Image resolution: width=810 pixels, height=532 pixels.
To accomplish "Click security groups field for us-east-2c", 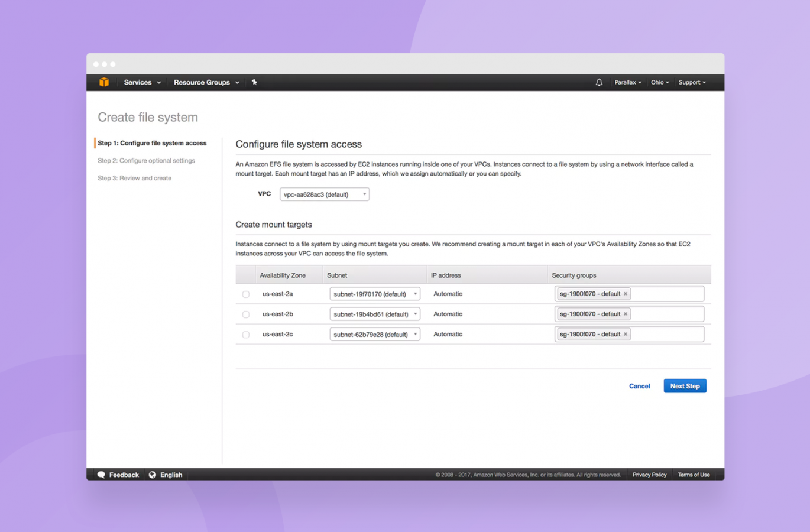I will click(x=629, y=334).
